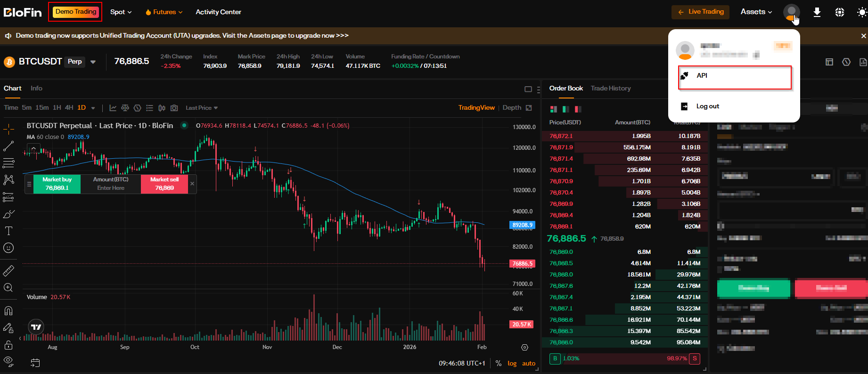Switch to the Trade History tab
The width and height of the screenshot is (868, 374).
(x=610, y=89)
